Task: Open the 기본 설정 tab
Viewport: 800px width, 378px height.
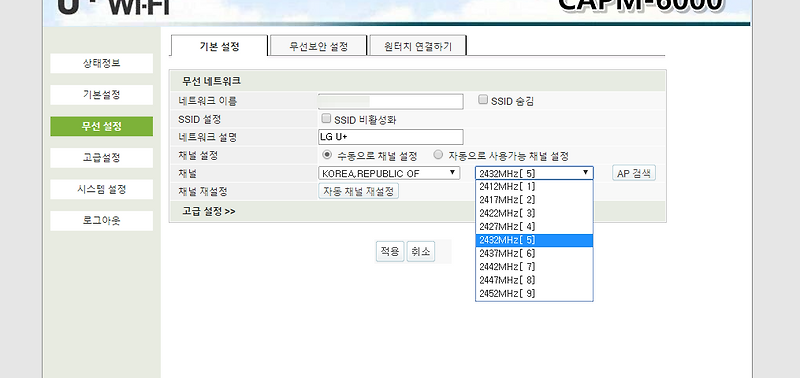Action: pos(219,46)
